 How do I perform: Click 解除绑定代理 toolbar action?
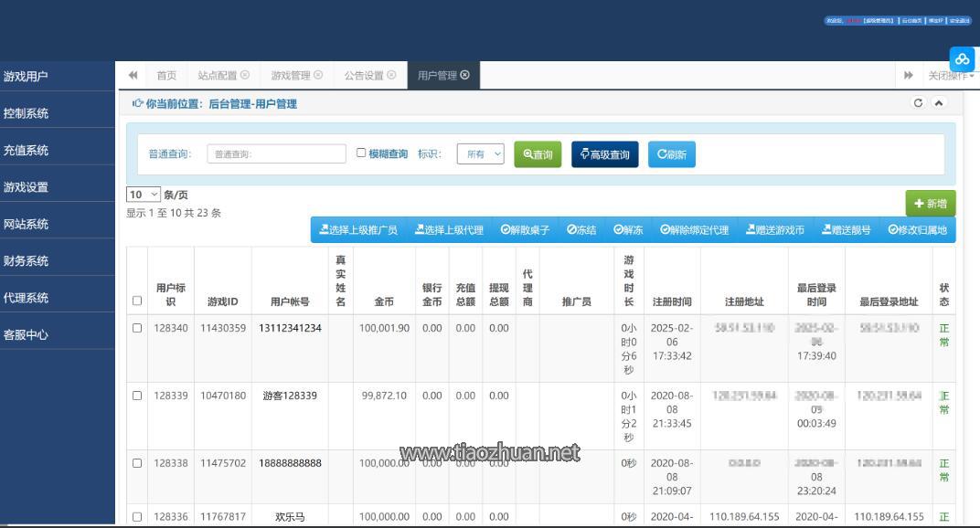695,230
